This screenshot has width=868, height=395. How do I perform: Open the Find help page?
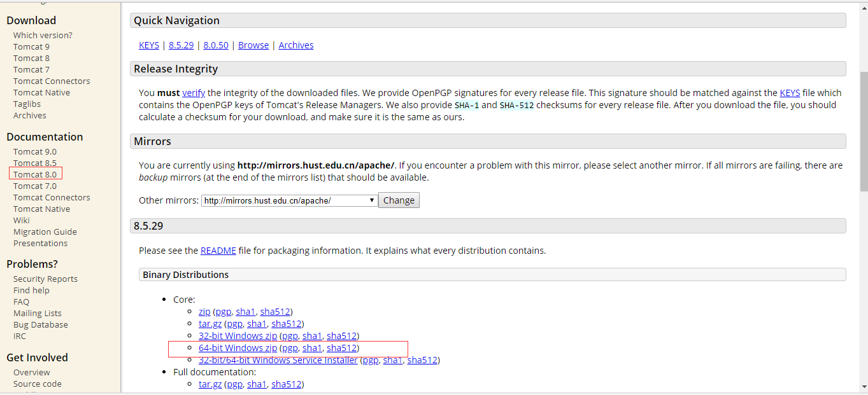click(31, 290)
